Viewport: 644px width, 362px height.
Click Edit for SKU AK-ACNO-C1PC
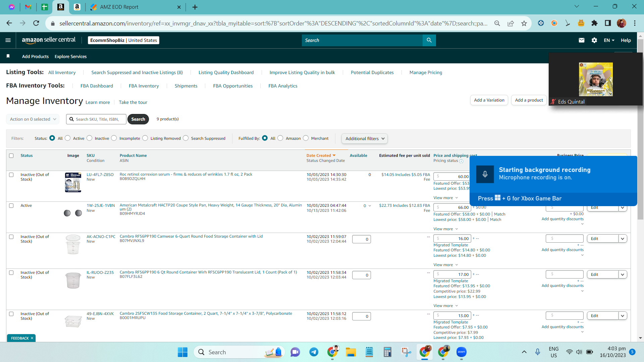pos(602,239)
